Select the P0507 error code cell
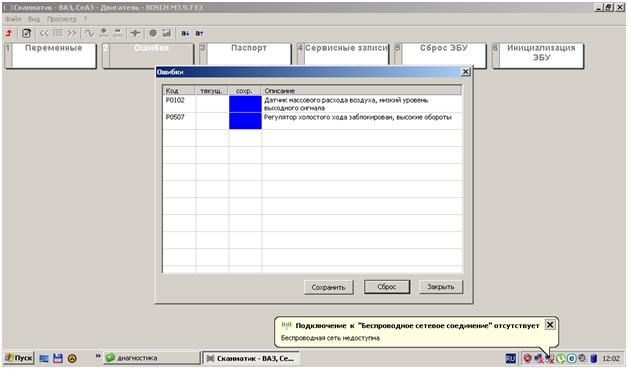Screen dimensions: 628x369 click(x=179, y=121)
